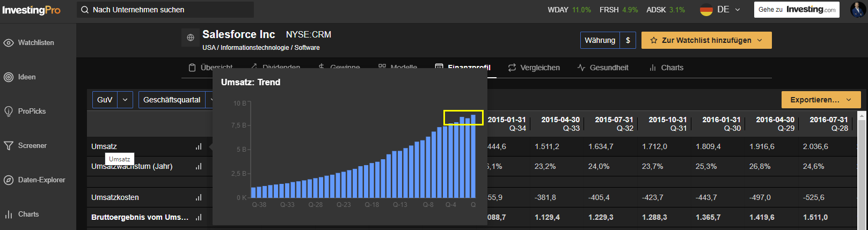Show chart icon for Umsatzwachstum row
Viewport: 868px width, 230px height.
point(199,166)
